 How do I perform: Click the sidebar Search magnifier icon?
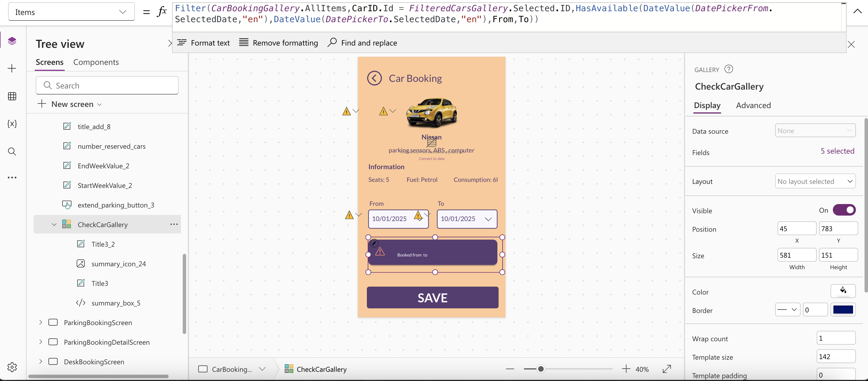(12, 152)
